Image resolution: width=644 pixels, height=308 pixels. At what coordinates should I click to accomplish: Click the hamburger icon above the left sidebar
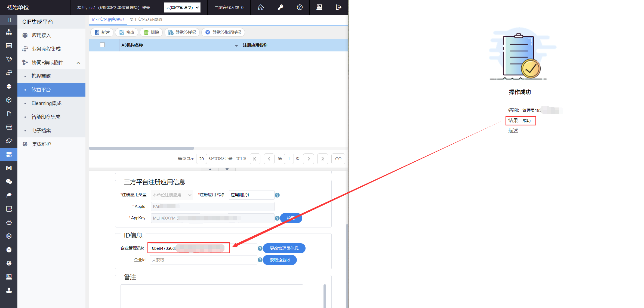9,20
